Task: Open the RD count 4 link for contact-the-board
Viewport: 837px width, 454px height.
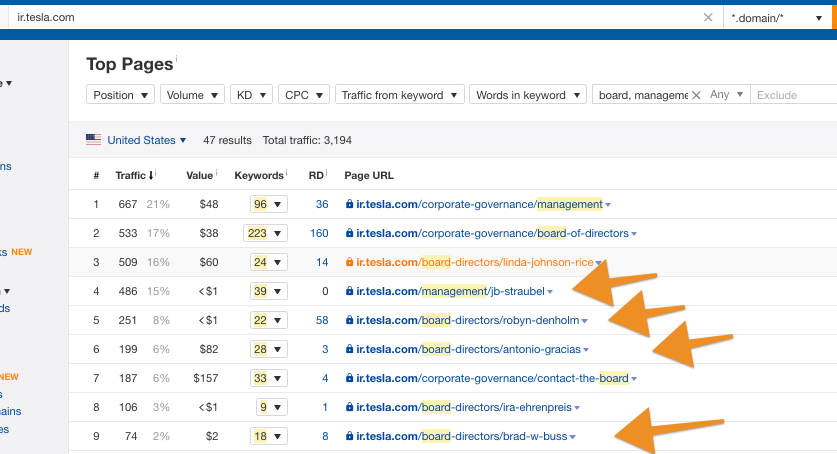Action: tap(325, 378)
